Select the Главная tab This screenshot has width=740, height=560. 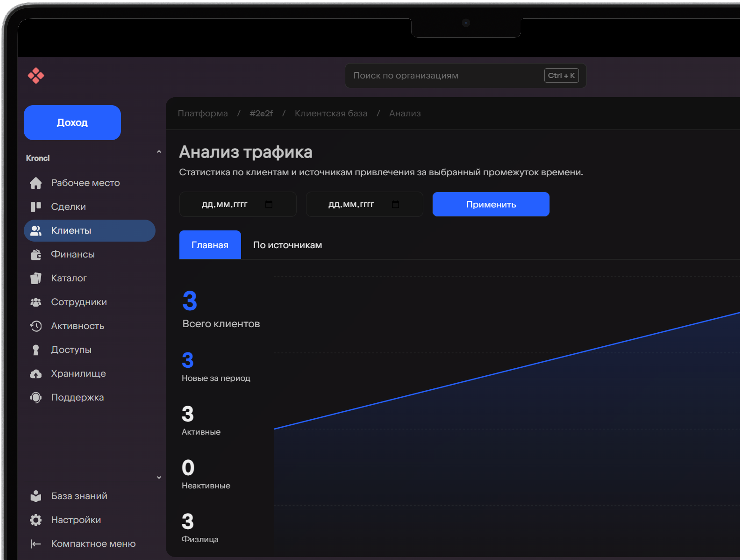pos(210,245)
